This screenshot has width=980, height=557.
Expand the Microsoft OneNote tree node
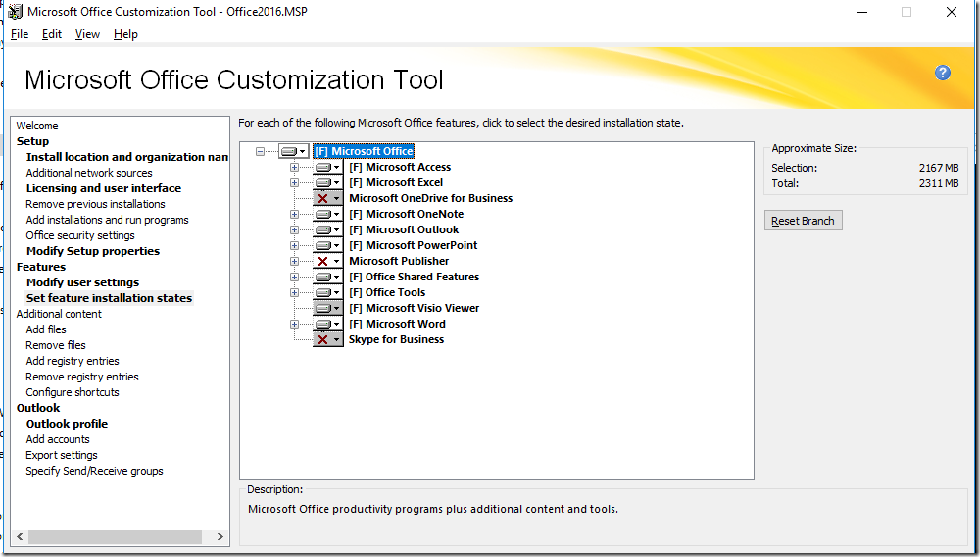pos(294,214)
